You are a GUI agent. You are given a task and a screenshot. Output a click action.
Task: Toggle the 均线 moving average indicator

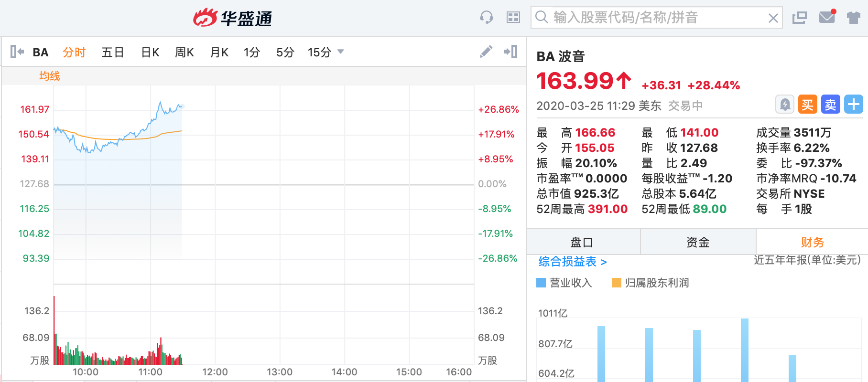point(50,76)
